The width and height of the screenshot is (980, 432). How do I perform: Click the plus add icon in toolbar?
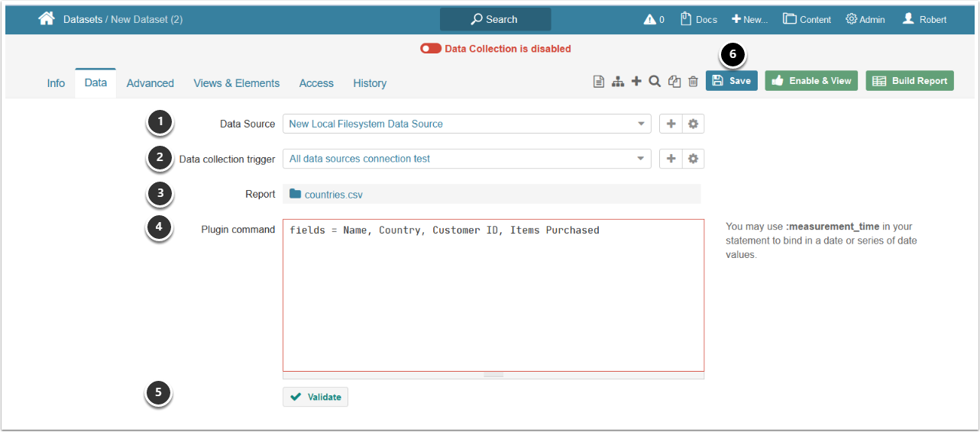coord(636,81)
